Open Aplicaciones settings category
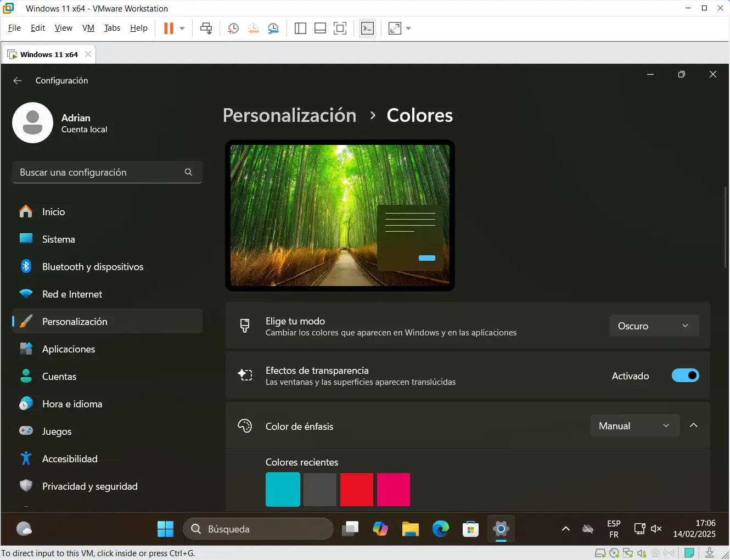This screenshot has height=560, width=730. [x=107, y=349]
